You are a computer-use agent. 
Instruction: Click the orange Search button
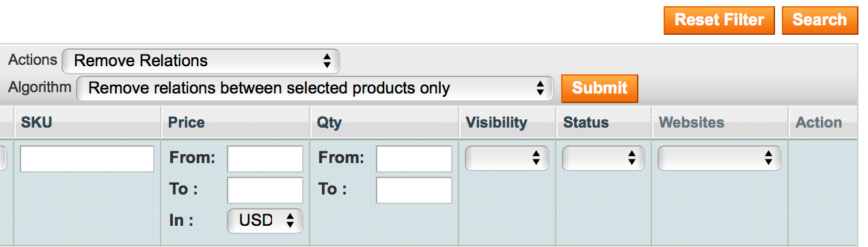pos(819,20)
